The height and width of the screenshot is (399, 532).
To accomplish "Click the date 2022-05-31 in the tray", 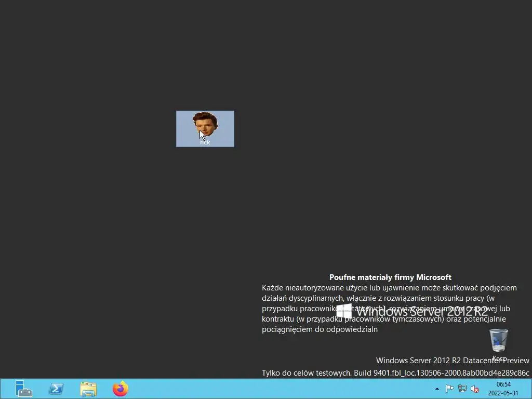I will coord(503,393).
